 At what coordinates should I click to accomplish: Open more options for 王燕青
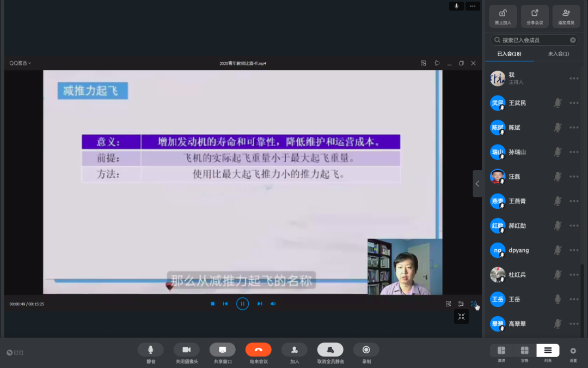coord(574,201)
